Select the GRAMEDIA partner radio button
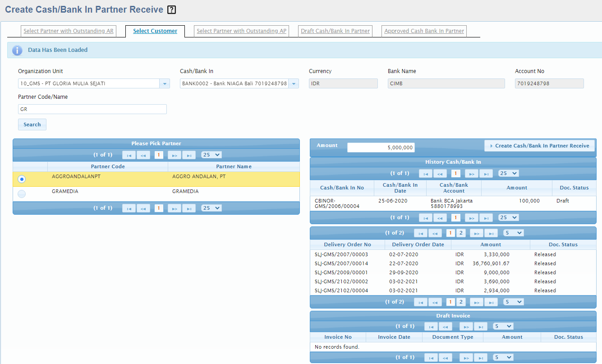Image resolution: width=602 pixels, height=364 pixels. coord(22,194)
